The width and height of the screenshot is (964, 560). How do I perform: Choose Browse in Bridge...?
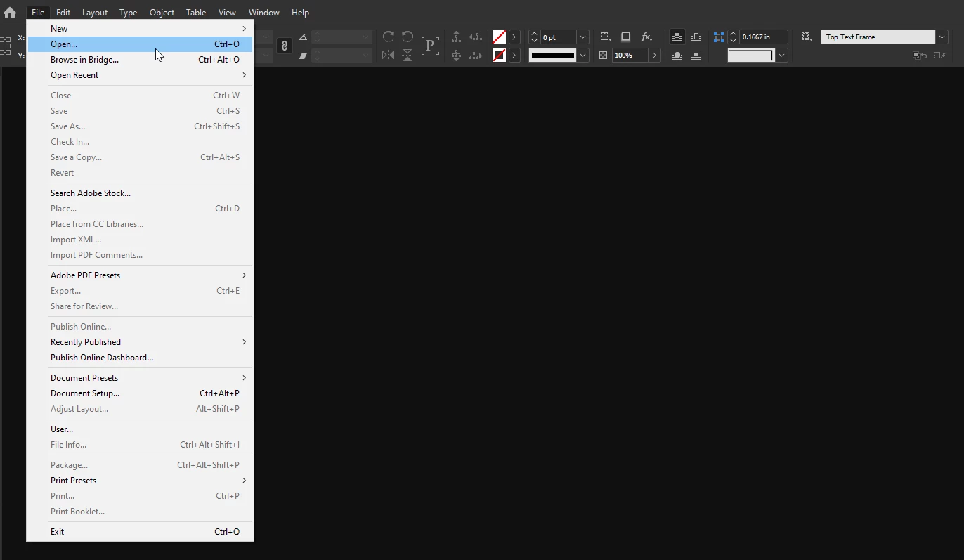click(x=140, y=60)
